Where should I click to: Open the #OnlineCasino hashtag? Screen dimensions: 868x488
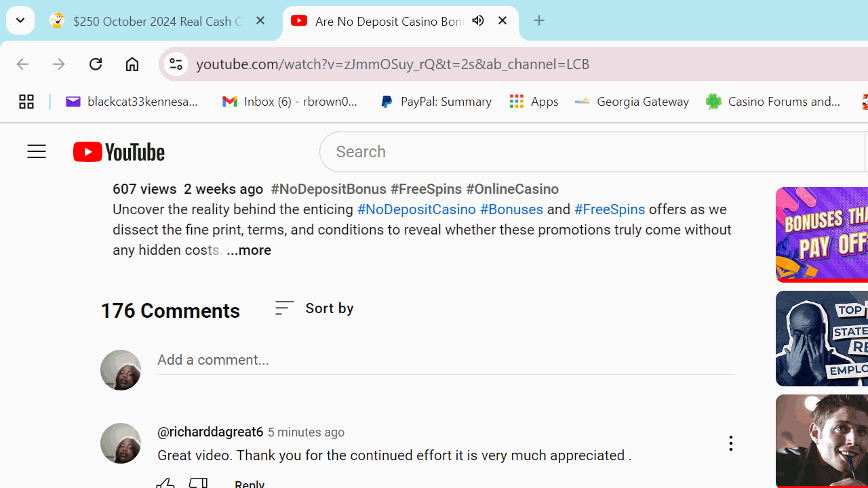click(512, 189)
